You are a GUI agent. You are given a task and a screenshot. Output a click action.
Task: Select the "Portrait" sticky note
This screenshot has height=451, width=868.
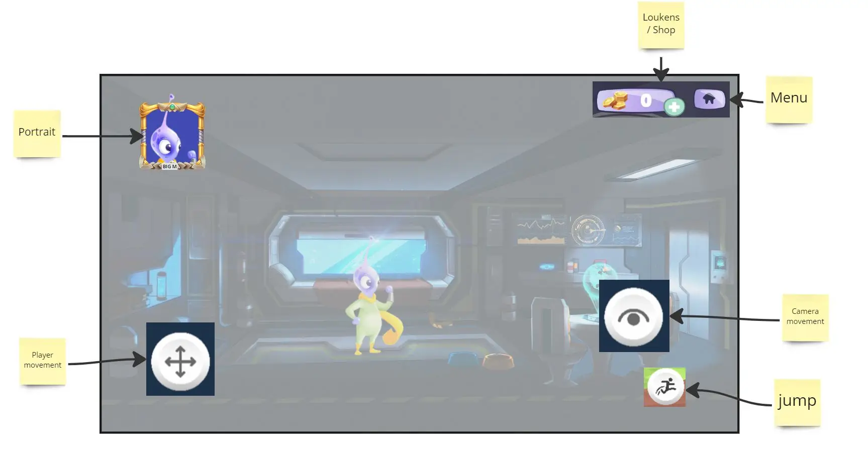click(37, 133)
